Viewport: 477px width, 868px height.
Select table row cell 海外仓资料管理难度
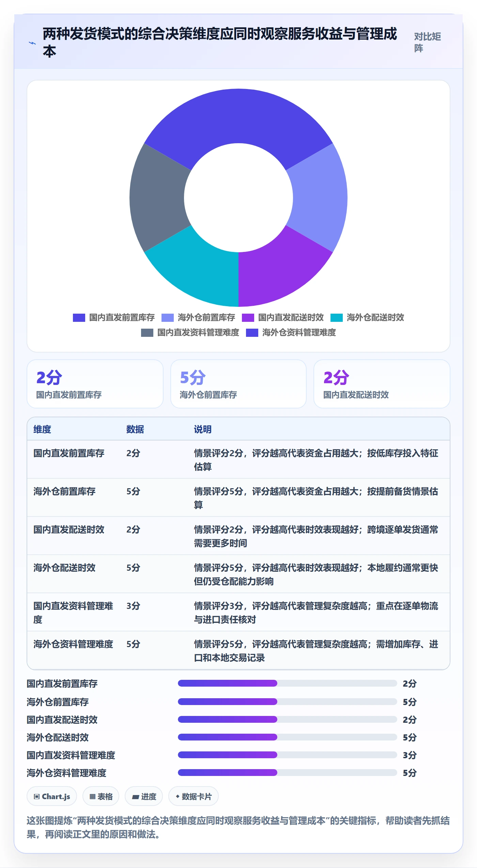[x=73, y=644]
